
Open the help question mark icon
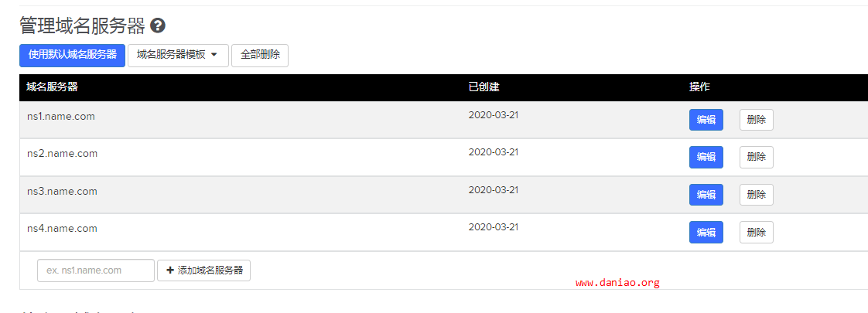point(158,26)
